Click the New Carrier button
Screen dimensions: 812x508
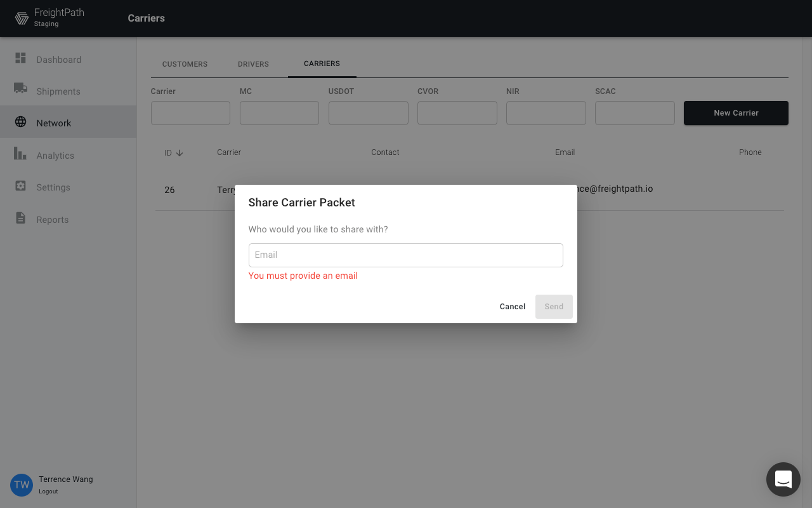[736, 113]
